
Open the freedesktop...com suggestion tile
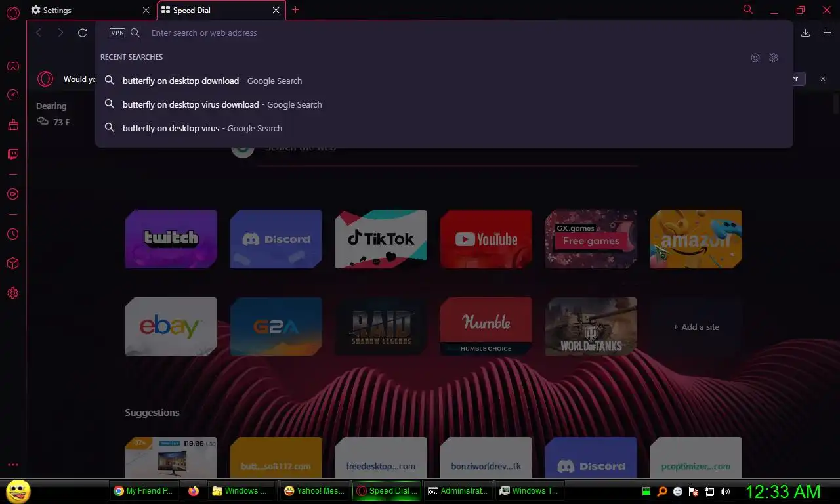381,457
